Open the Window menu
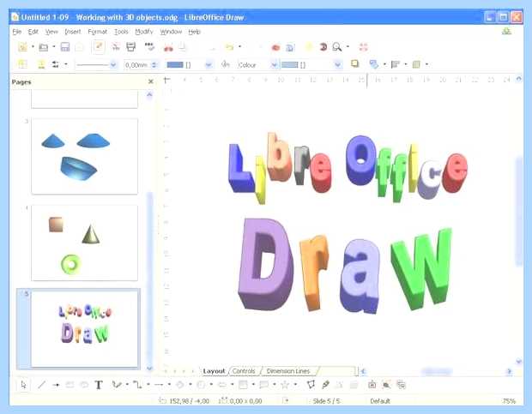Screen dimensions: 532x414 click(x=171, y=32)
